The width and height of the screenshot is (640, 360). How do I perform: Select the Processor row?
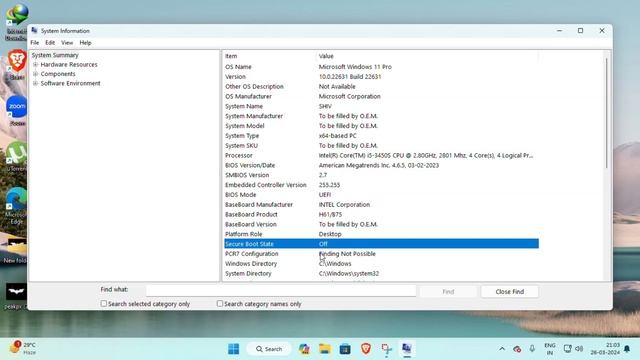tap(381, 155)
